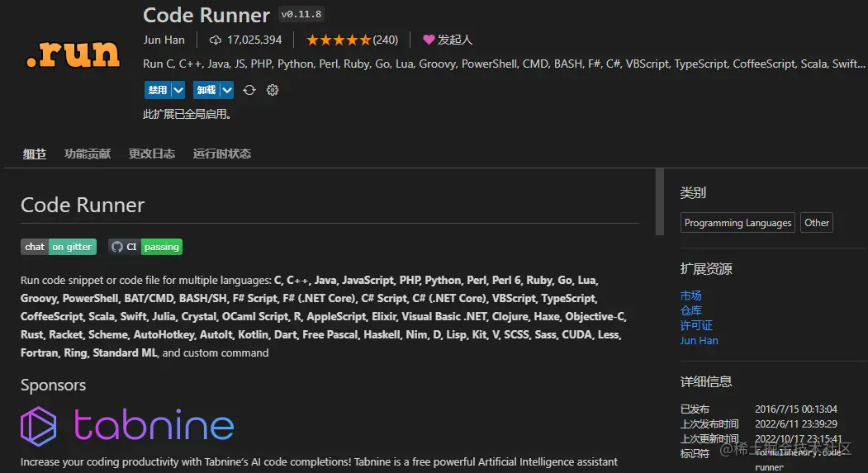Switch to the 细节 tab

point(35,154)
